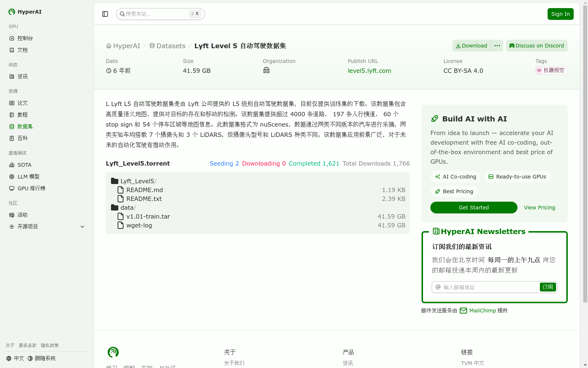The image size is (588, 368).
Task: Open 关于我们 footer link
Action: pyautogui.click(x=234, y=363)
